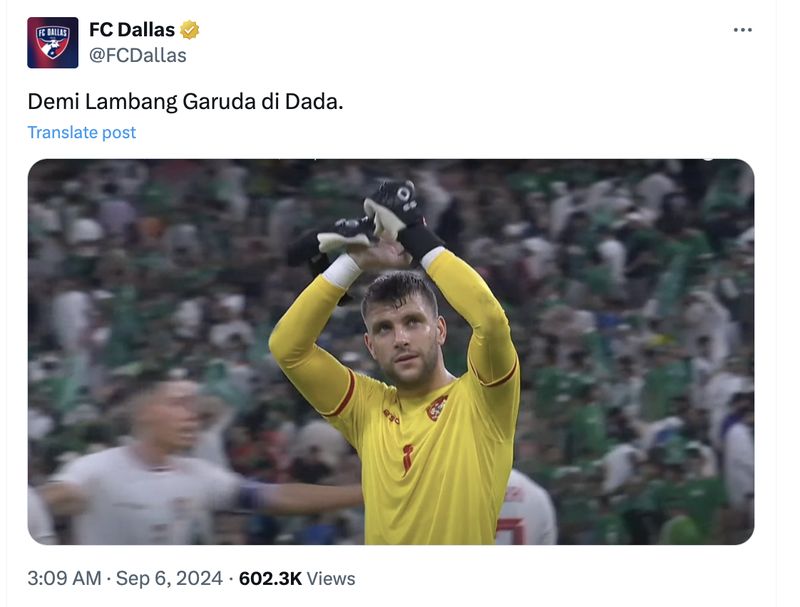This screenshot has width=800, height=607.
Task: Click the goalkeeper's raised black gloves
Action: click(365, 224)
